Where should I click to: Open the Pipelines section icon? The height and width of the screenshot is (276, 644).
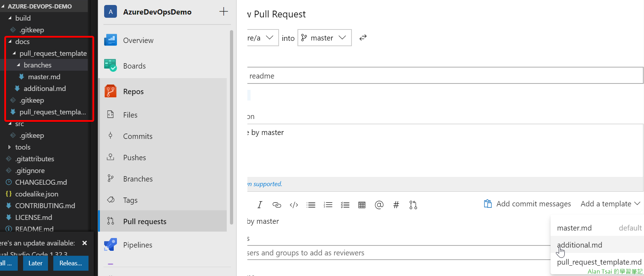pyautogui.click(x=111, y=244)
